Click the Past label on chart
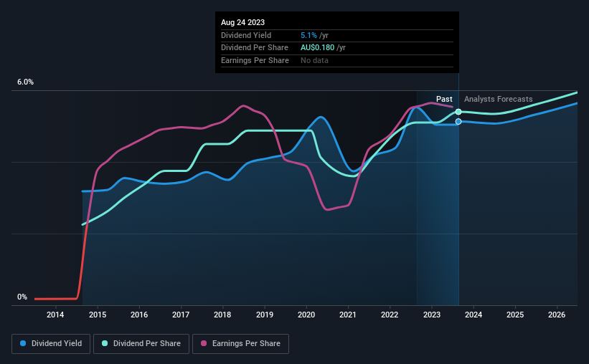This screenshot has height=364, width=589. (444, 99)
